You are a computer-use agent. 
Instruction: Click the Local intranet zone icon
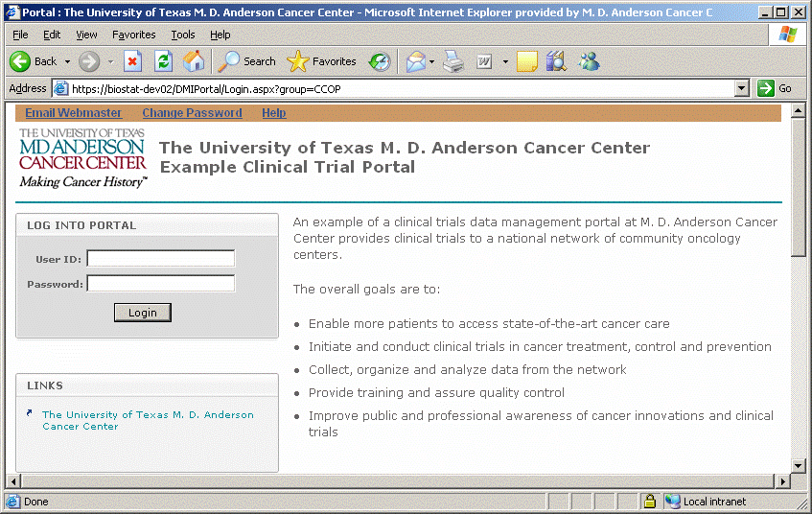pos(672,501)
